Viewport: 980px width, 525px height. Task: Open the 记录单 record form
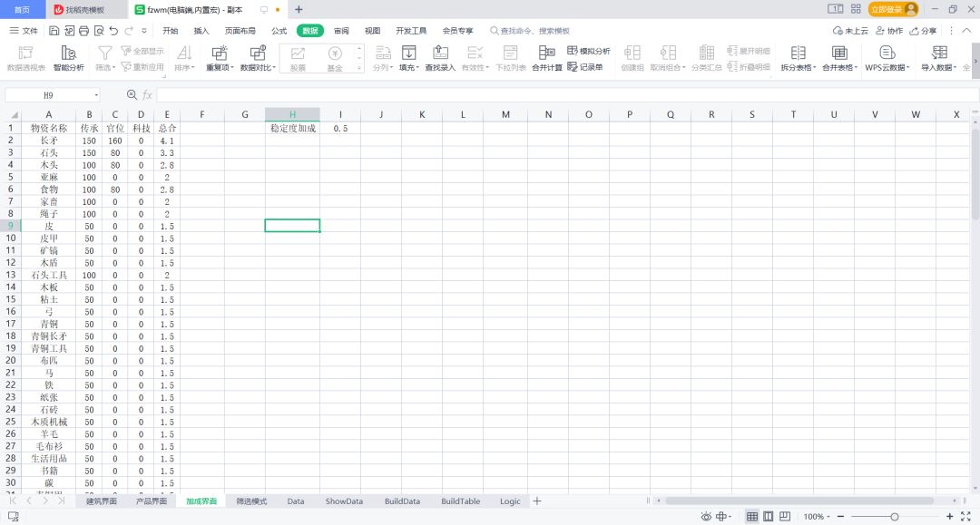585,67
